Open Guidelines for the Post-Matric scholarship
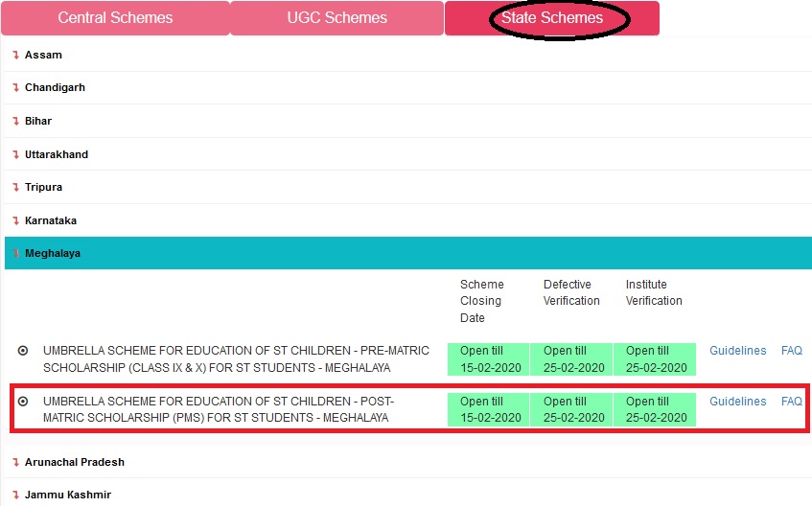Viewport: 812px width, 507px height. point(737,402)
